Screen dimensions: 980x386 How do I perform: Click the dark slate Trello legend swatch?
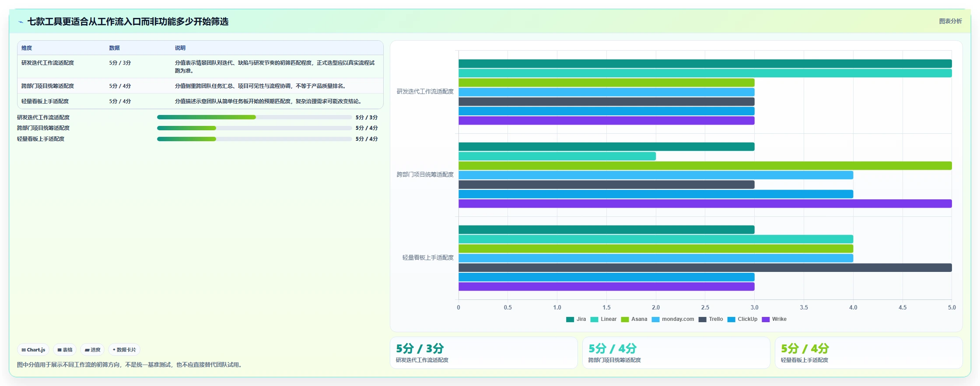(x=703, y=320)
